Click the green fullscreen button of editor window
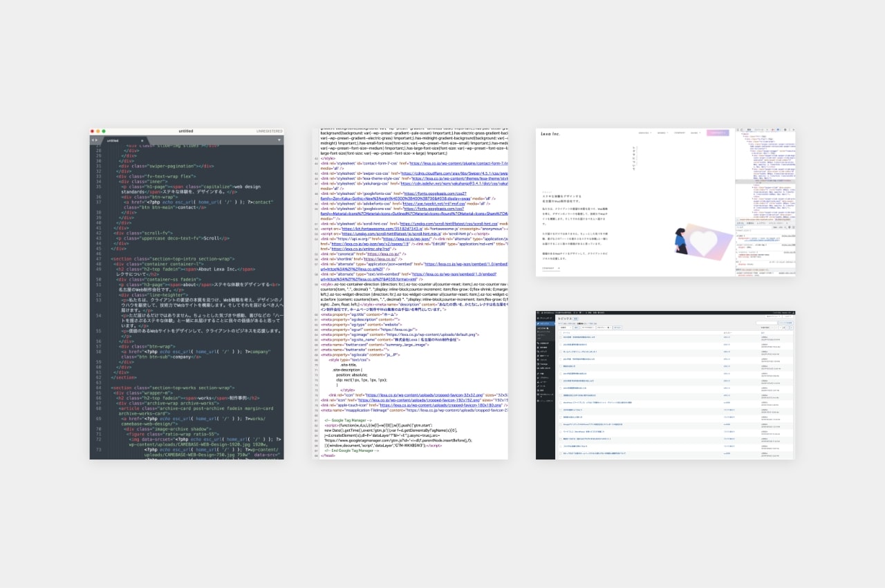885x588 pixels. pyautogui.click(x=104, y=131)
